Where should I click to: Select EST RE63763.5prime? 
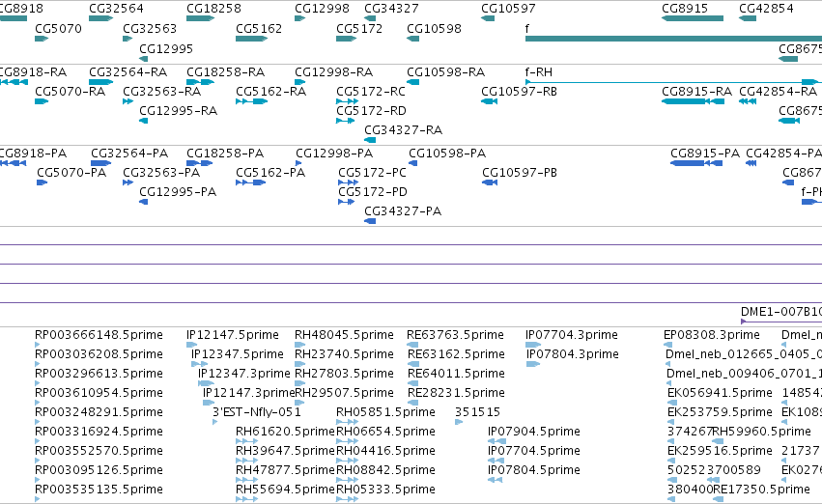pos(456,335)
